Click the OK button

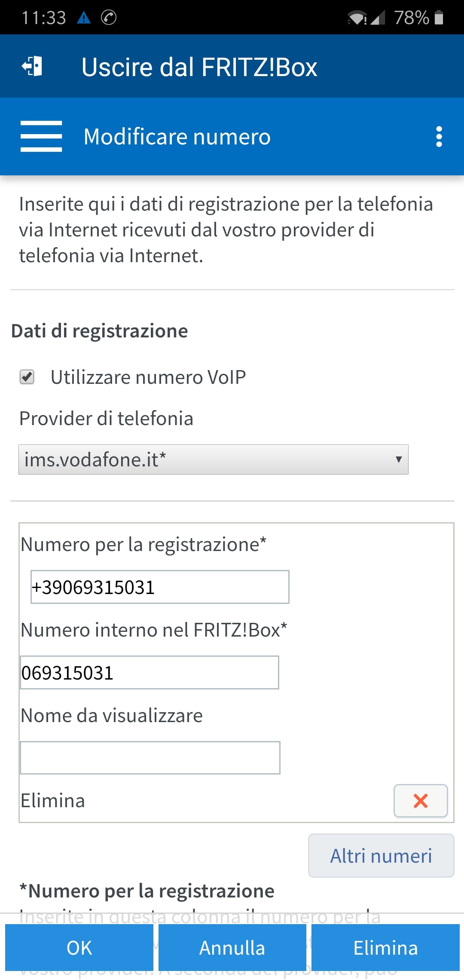point(79,947)
